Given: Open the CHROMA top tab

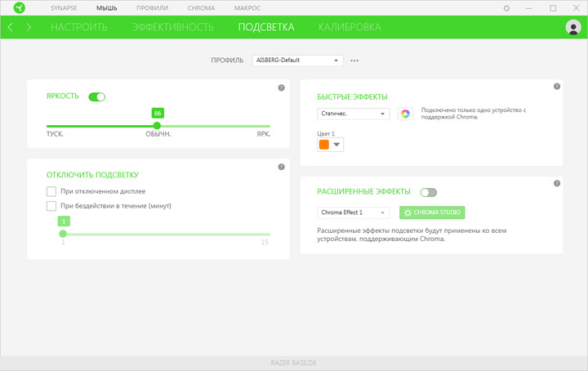Looking at the screenshot, I should tap(201, 8).
